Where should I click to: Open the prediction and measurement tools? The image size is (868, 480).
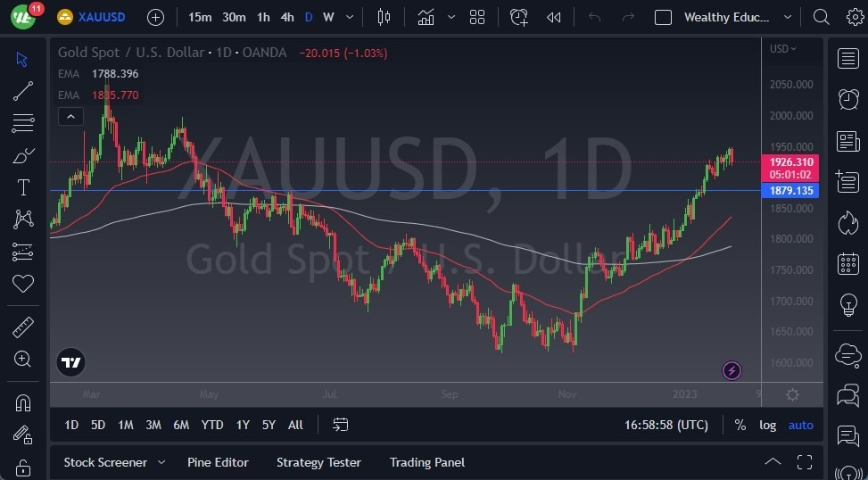22,252
